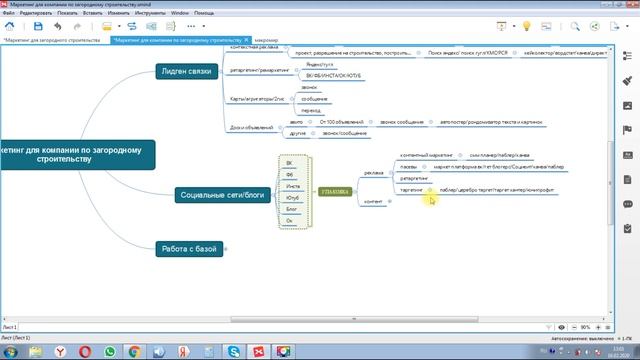This screenshot has width=640, height=360.
Task: Open Search with the magnifier icon
Action: 575,26
